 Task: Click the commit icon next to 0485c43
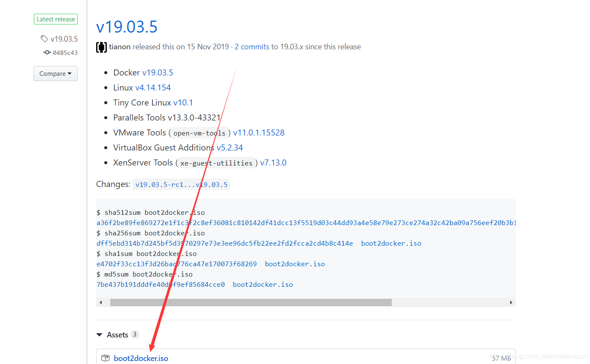(x=47, y=52)
